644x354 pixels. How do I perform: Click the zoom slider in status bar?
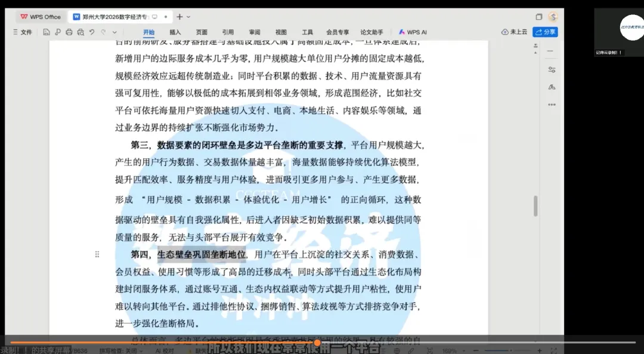pyautogui.click(x=507, y=350)
